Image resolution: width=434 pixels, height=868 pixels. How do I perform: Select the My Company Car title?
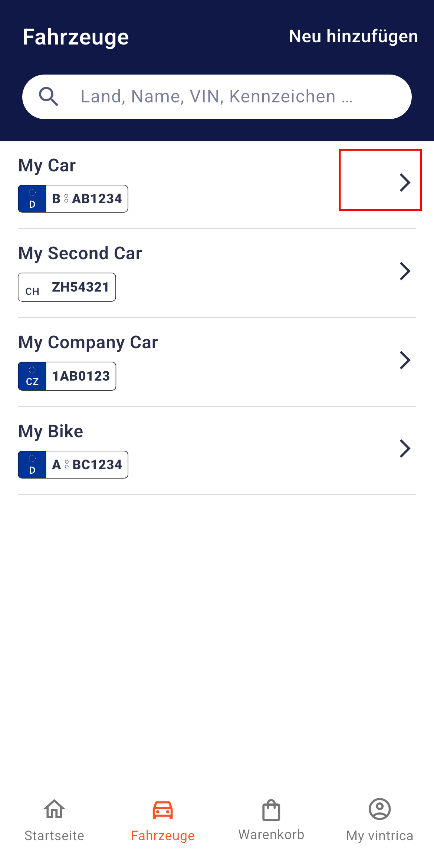88,342
